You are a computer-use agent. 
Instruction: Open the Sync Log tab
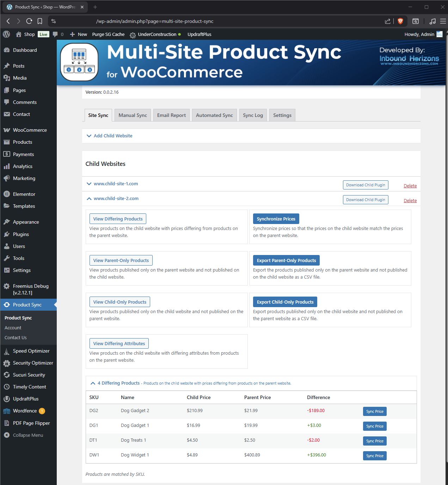pos(253,115)
